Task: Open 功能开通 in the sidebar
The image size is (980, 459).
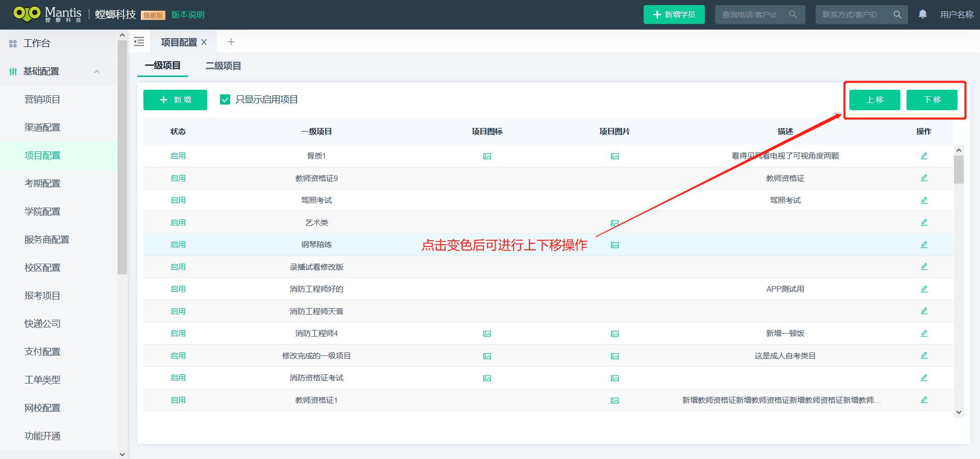Action: point(42,436)
